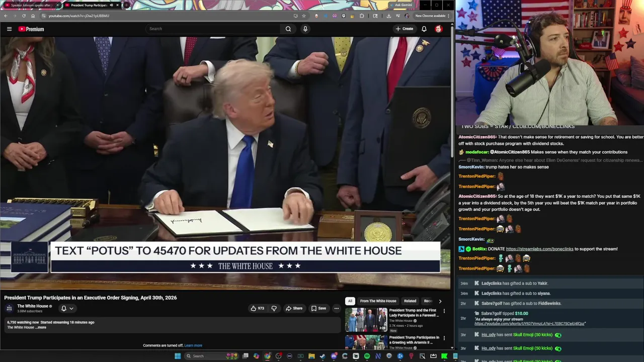
Task: Launch Steam from the taskbar
Action: click(x=323, y=356)
